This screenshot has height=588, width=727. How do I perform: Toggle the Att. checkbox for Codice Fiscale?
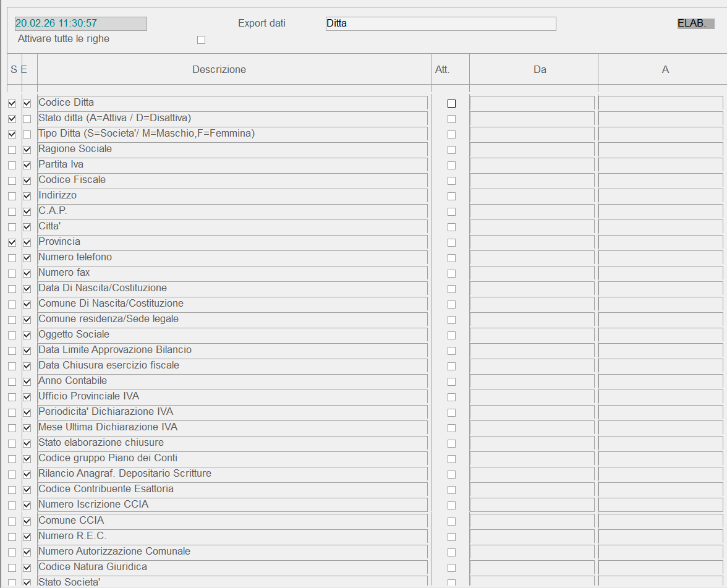point(451,181)
